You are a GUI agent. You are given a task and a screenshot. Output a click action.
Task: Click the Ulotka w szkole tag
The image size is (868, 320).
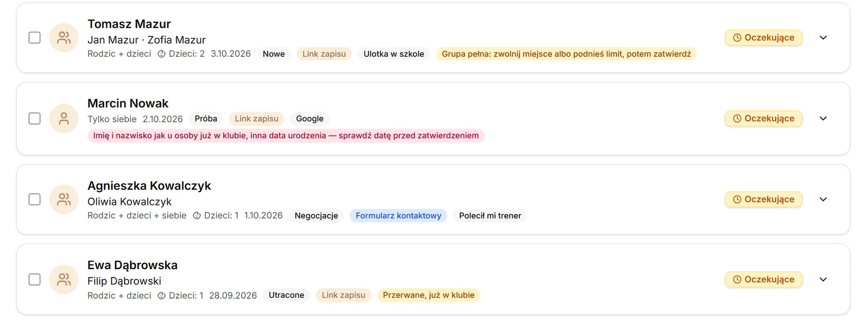tap(394, 54)
